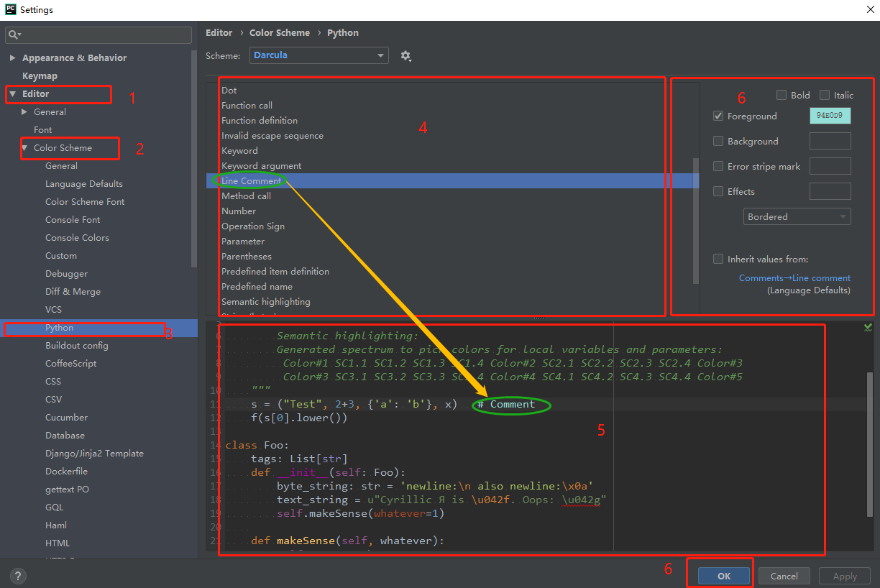Select Custom under Color Scheme
Screen dimensions: 880x588
click(x=60, y=255)
